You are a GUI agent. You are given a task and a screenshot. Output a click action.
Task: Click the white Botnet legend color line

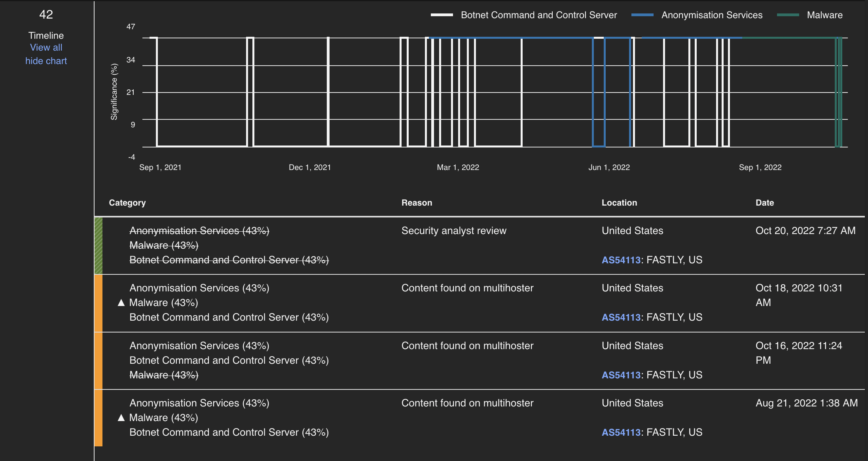(x=442, y=15)
